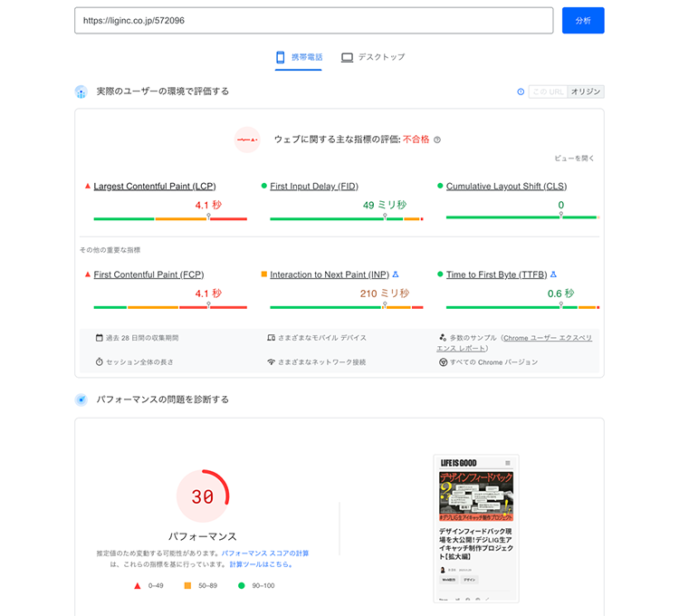Click the field data section icon

[x=81, y=91]
